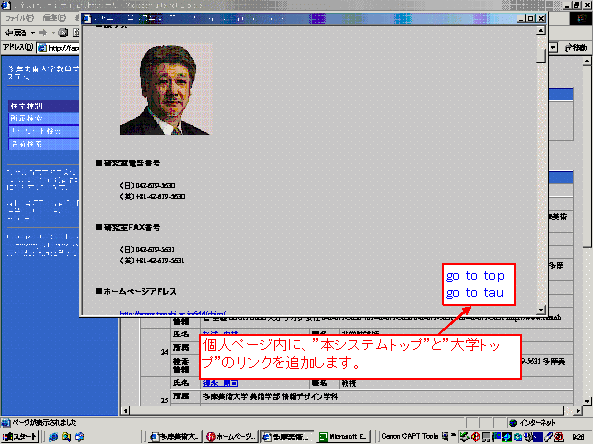Click the professor portrait photo
This screenshot has height=446, width=594.
165,89
